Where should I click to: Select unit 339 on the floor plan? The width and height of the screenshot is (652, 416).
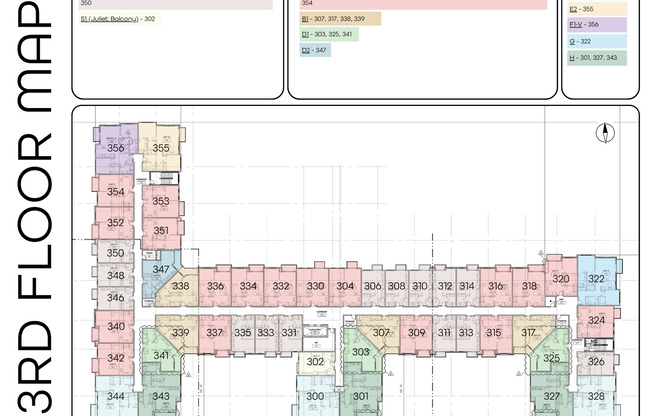point(180,333)
